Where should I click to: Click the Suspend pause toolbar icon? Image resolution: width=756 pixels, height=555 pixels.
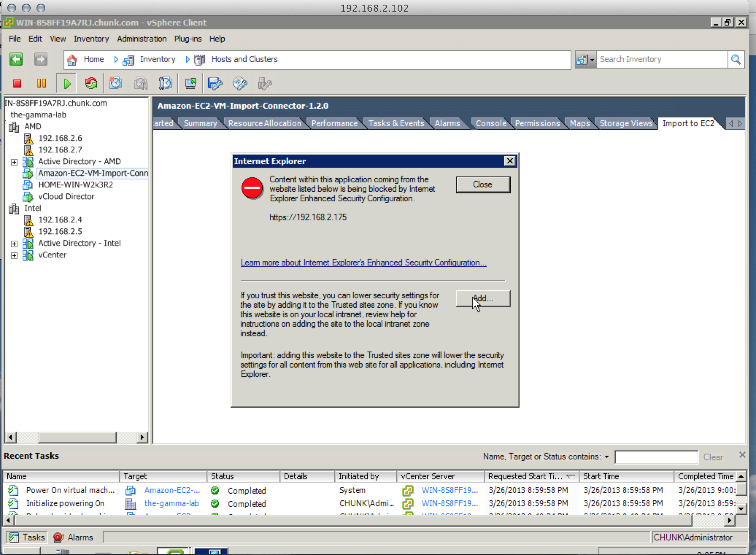pyautogui.click(x=41, y=84)
